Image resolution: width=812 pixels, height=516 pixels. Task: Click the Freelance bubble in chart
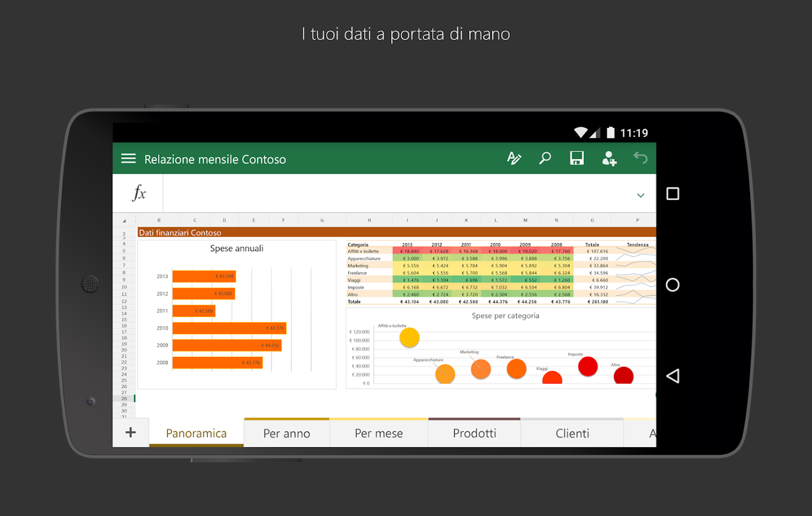pos(517,369)
